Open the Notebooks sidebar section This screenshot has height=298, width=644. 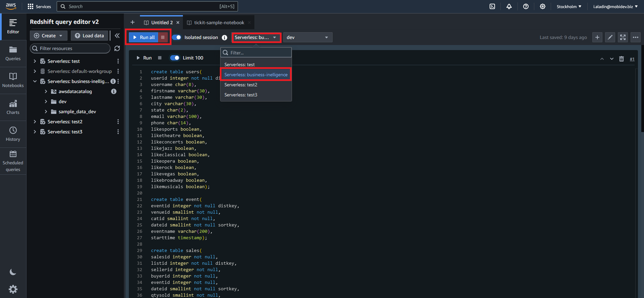click(13, 80)
